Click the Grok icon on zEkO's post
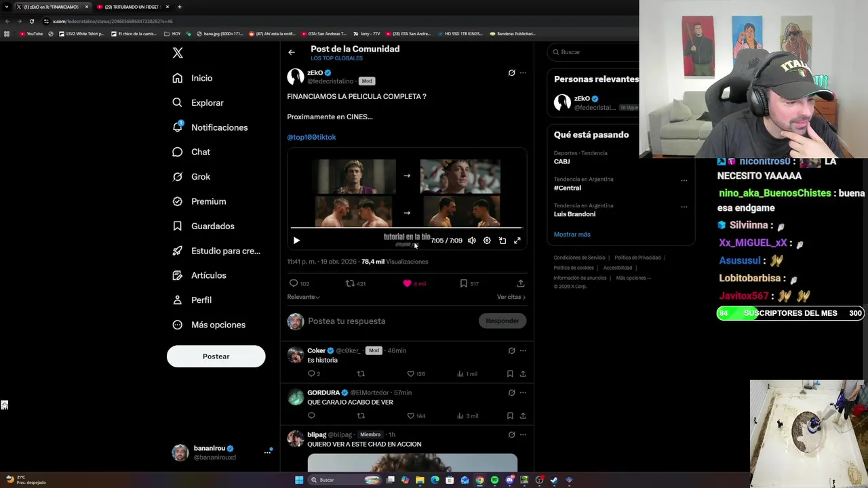Viewport: 868px width, 488px height. point(511,73)
